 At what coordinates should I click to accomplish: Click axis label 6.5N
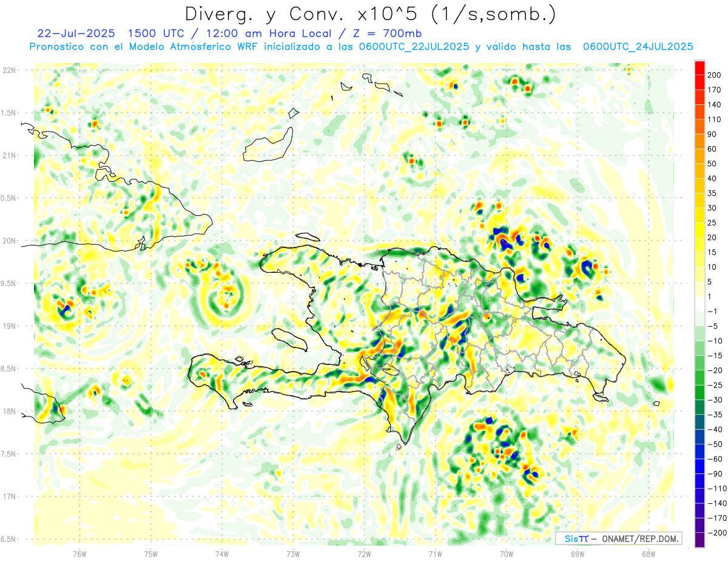[8, 539]
